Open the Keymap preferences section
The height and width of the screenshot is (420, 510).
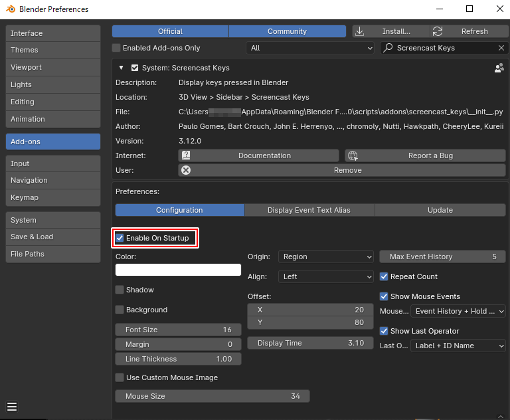53,197
